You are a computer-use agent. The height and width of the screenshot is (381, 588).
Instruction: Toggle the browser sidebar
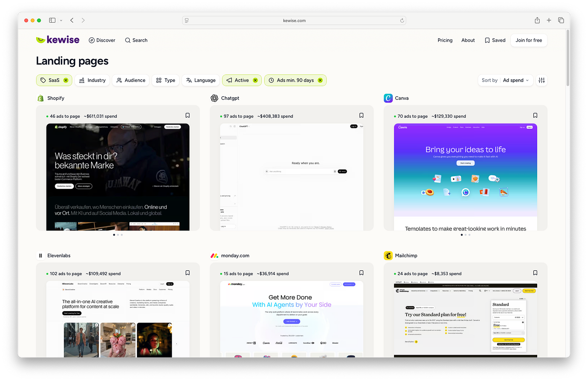pyautogui.click(x=52, y=20)
